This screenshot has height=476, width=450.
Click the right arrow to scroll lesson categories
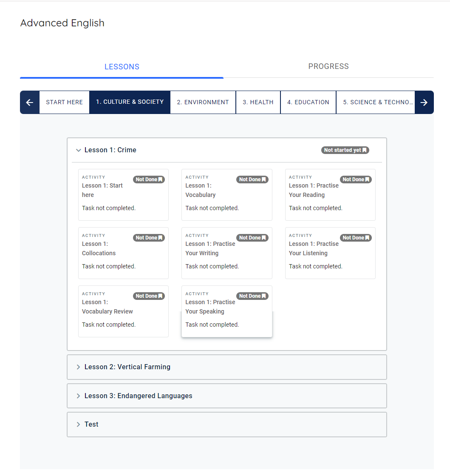point(424,102)
